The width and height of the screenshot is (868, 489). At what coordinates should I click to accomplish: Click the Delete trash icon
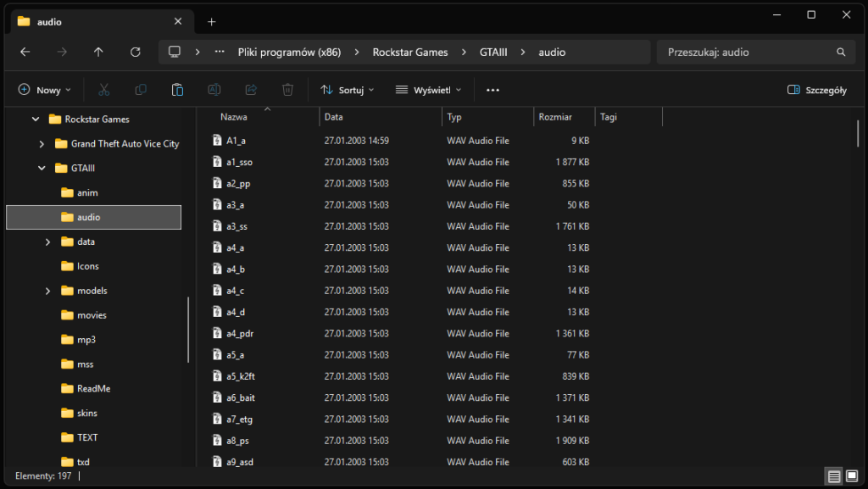click(288, 90)
